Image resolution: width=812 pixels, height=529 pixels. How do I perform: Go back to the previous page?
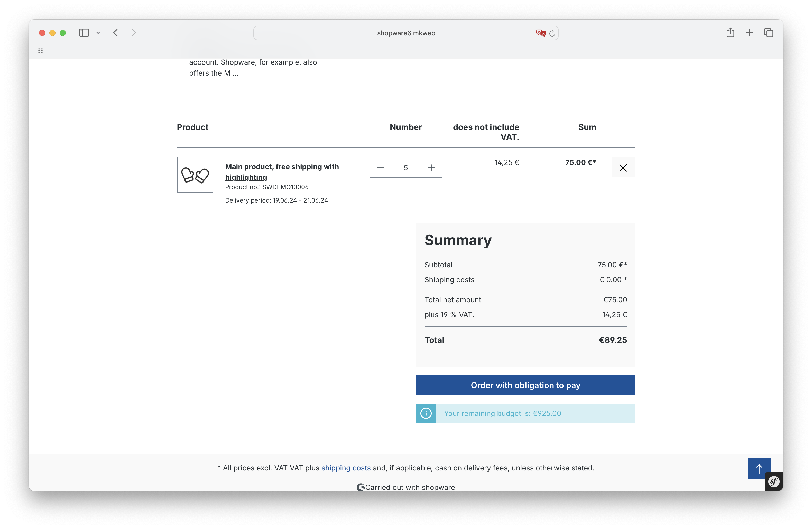tap(116, 33)
